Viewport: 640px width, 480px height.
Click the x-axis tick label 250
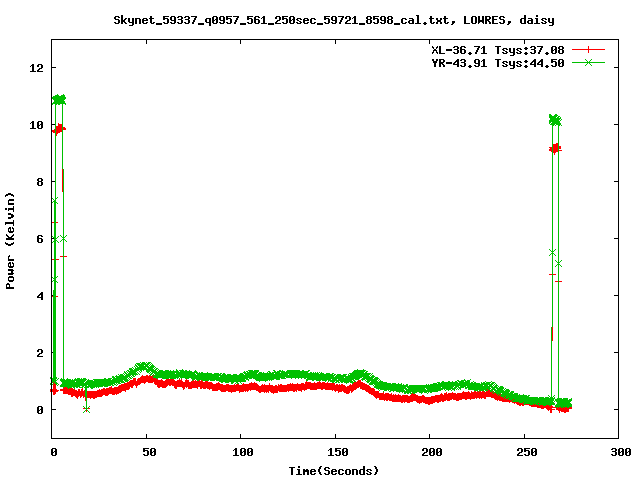click(x=527, y=452)
